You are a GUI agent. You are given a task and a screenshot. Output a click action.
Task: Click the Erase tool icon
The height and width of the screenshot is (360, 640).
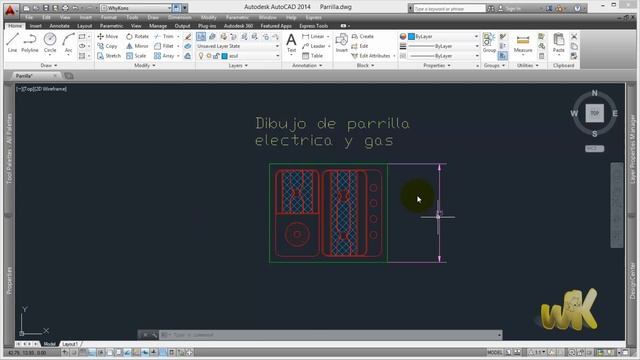pyautogui.click(x=188, y=36)
